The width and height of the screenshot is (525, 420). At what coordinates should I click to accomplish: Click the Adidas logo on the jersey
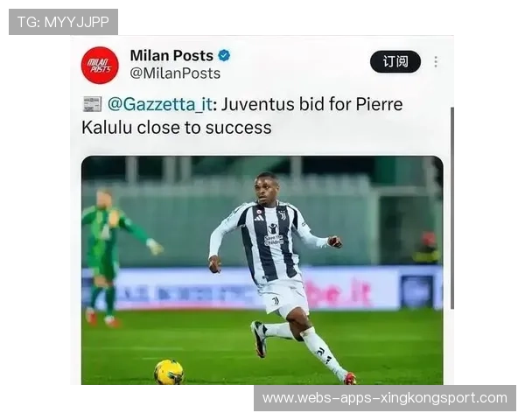coord(258,218)
